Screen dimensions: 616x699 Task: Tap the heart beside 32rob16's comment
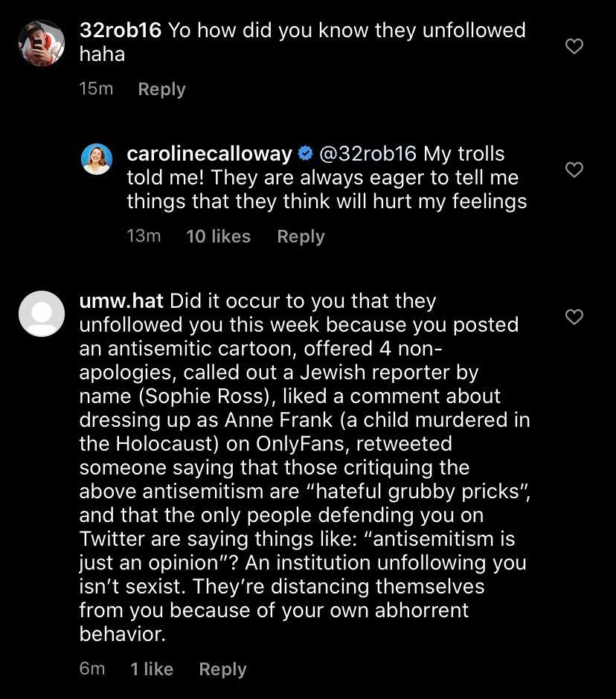(x=574, y=46)
